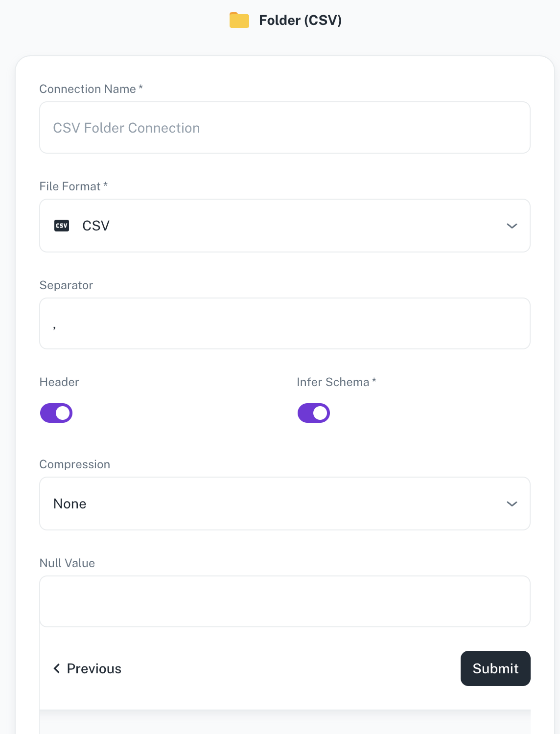The height and width of the screenshot is (734, 560).
Task: Open the File Format dropdown showing CSV
Action: (x=285, y=226)
